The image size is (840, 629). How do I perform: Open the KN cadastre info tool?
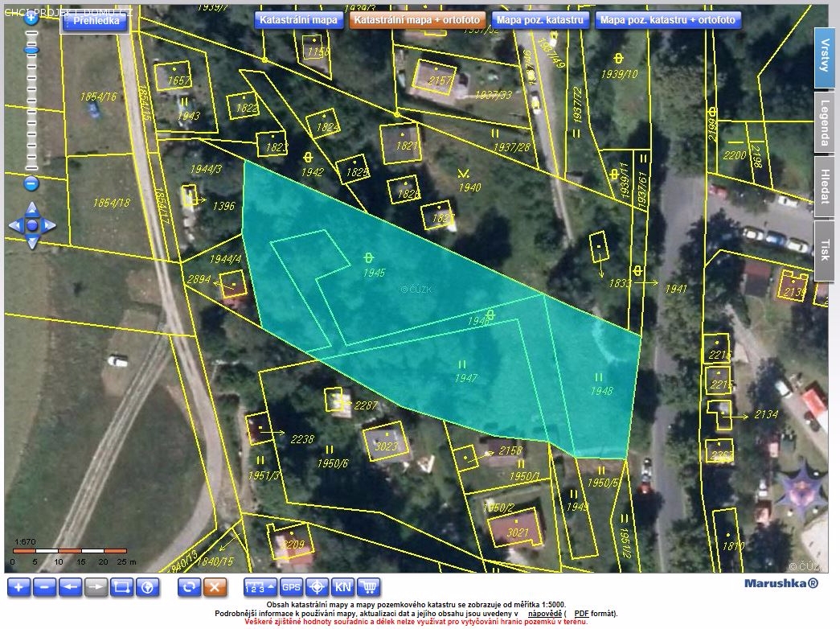(342, 586)
